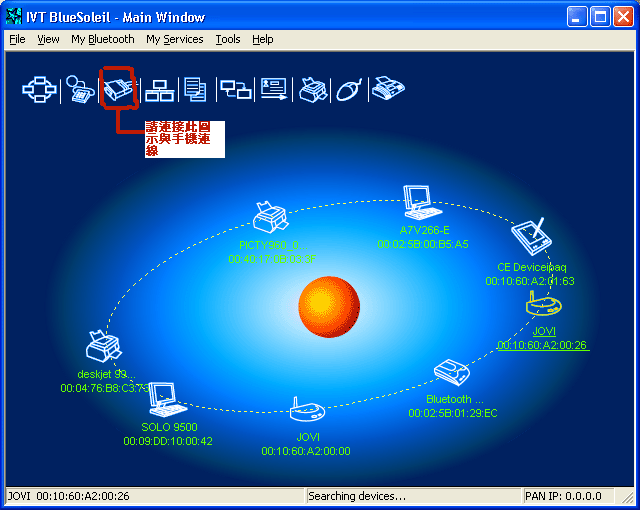Select the PICTY960 printer device icon
640x510 pixels.
point(270,217)
